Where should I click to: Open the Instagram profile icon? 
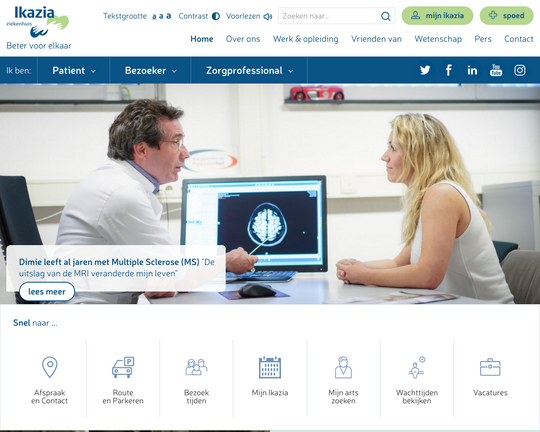tap(520, 70)
